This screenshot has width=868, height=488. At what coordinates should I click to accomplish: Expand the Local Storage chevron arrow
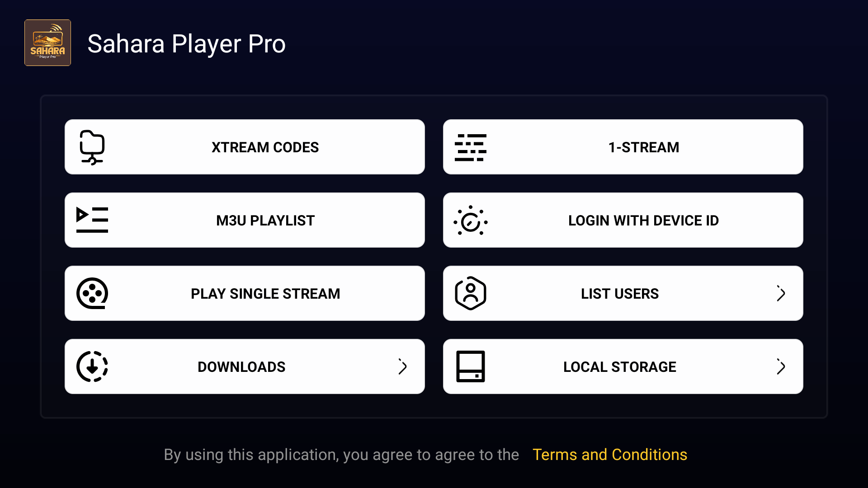781,366
